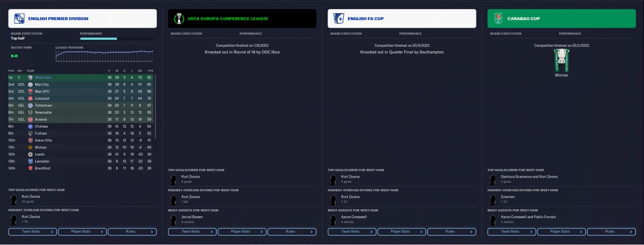This screenshot has height=245, width=644.
Task: Click '33 goals' under Kurt Zouma
Action: click(x=27, y=201)
